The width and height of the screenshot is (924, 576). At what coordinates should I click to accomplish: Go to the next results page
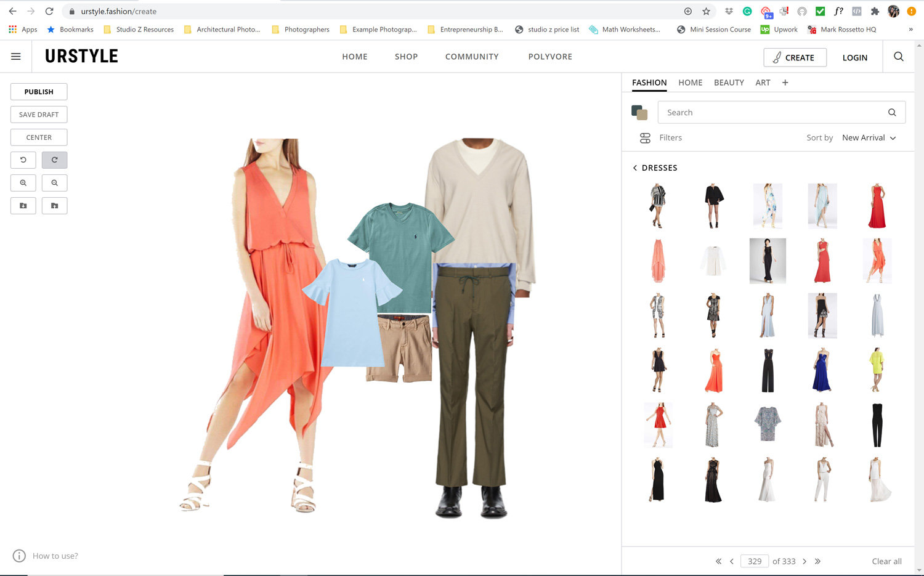tap(804, 561)
